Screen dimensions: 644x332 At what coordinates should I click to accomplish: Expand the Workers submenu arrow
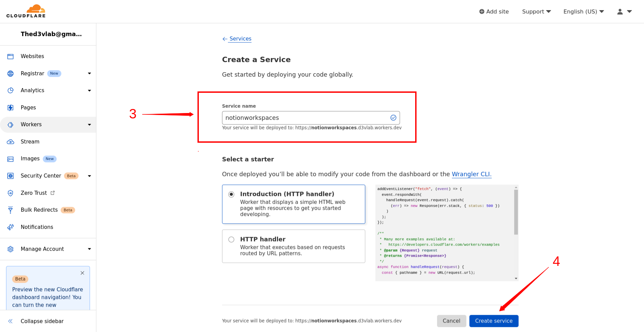coord(89,124)
